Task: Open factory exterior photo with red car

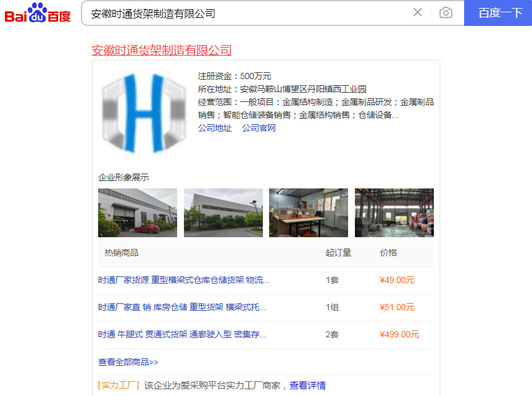Action: [x=138, y=213]
